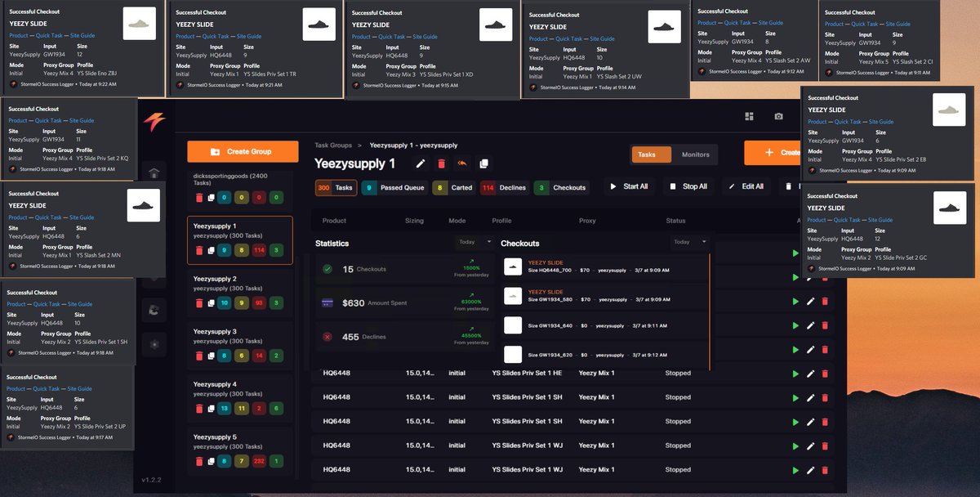Click the camera icon in top bar
980x497 pixels.
click(x=778, y=117)
